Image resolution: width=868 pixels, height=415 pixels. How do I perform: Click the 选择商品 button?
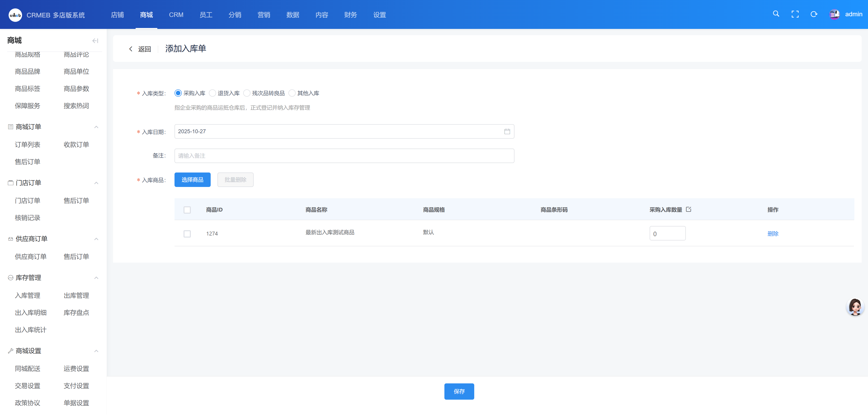click(192, 180)
